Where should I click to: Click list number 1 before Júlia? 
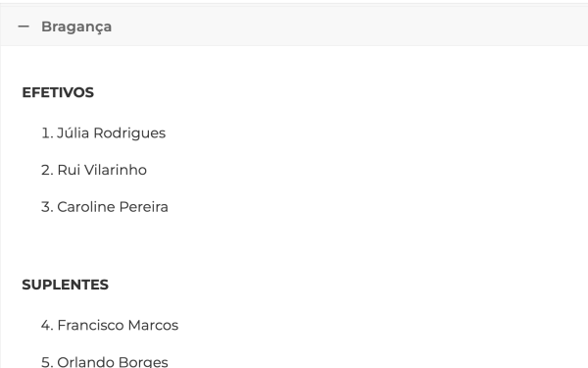[47, 133]
